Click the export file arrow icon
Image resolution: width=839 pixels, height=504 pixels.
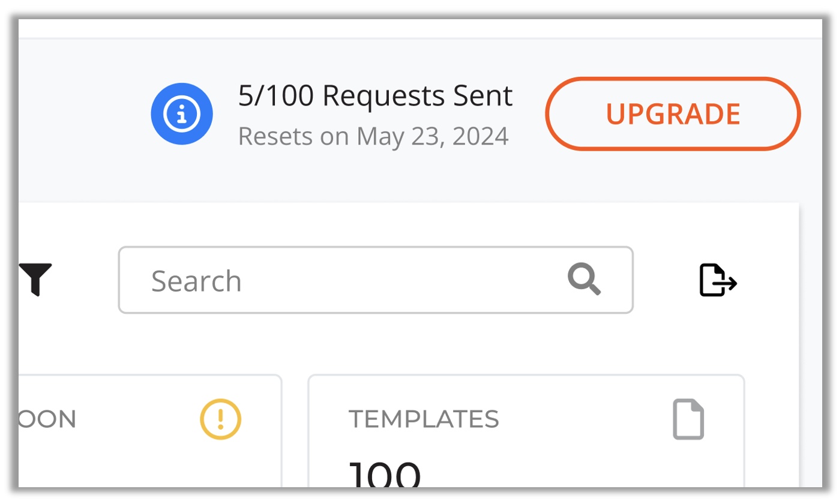point(718,280)
